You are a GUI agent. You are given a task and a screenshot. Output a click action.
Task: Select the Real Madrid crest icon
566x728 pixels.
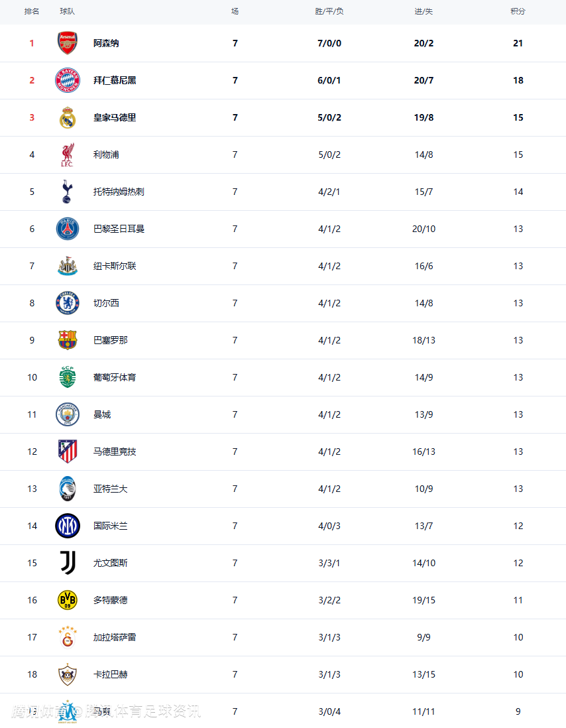point(67,117)
